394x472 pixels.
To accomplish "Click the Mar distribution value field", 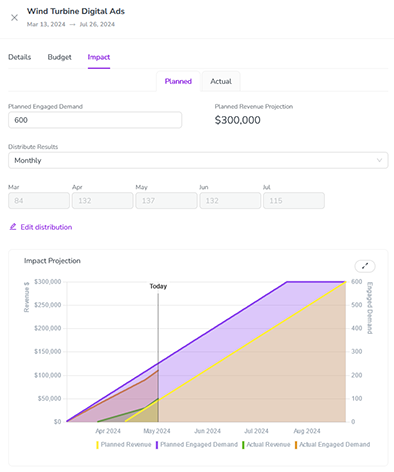I will tap(39, 201).
